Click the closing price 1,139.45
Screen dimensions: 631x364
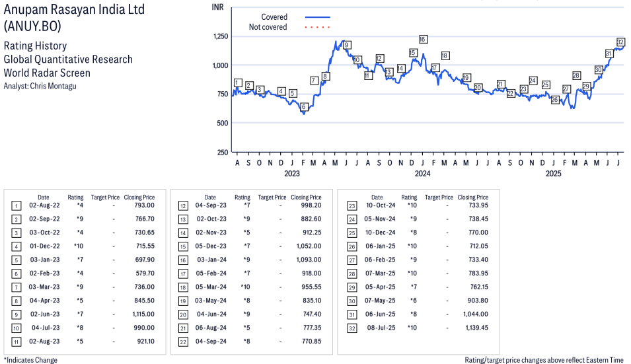[x=477, y=328]
